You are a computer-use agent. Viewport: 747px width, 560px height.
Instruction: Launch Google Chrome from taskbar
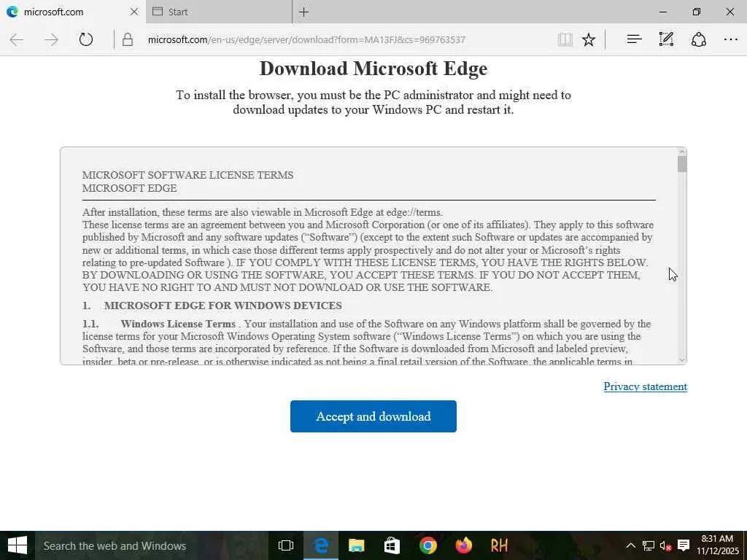(x=427, y=545)
